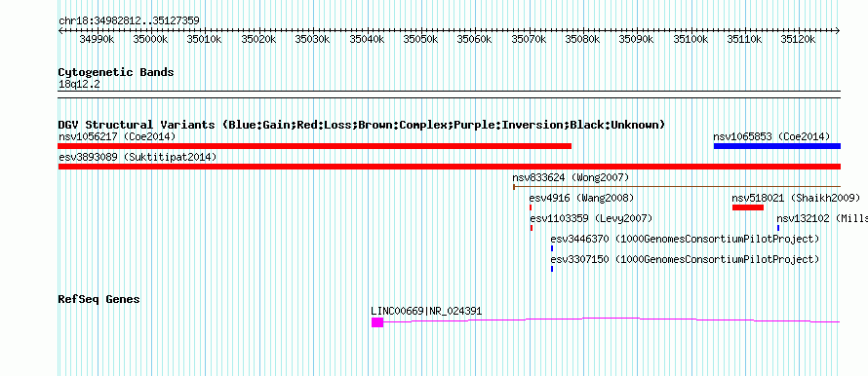Viewport: 868px width, 376px height.
Task: Click the LINC00669|NR_024391 gene label
Action: click(x=426, y=312)
